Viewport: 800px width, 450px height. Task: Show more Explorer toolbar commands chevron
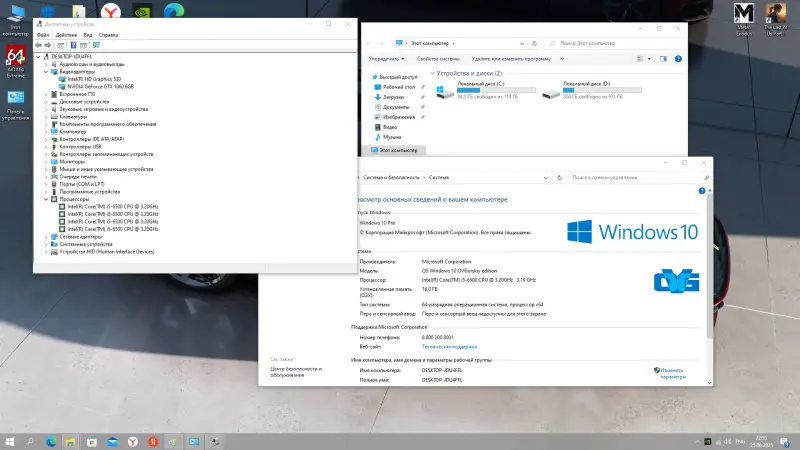pos(562,59)
